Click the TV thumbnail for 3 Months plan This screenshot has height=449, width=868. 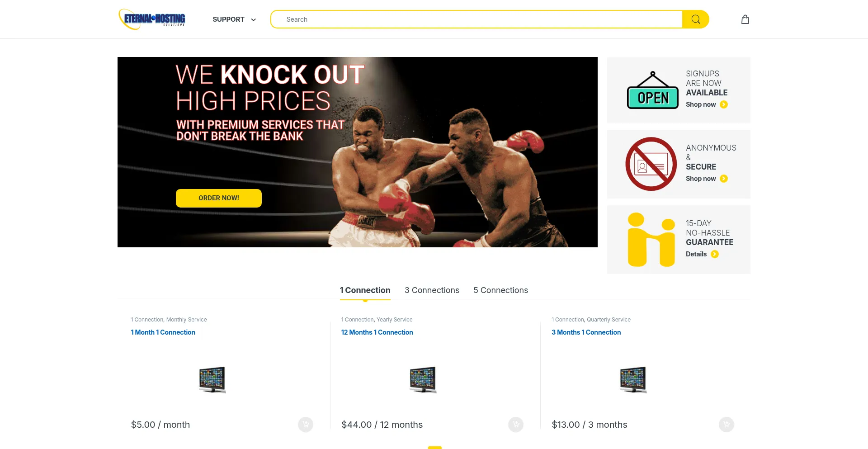[633, 379]
